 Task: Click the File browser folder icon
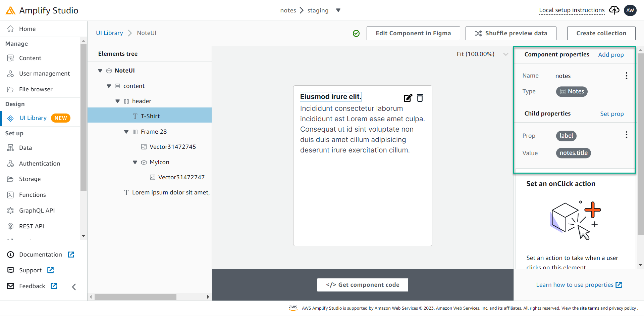pos(10,89)
